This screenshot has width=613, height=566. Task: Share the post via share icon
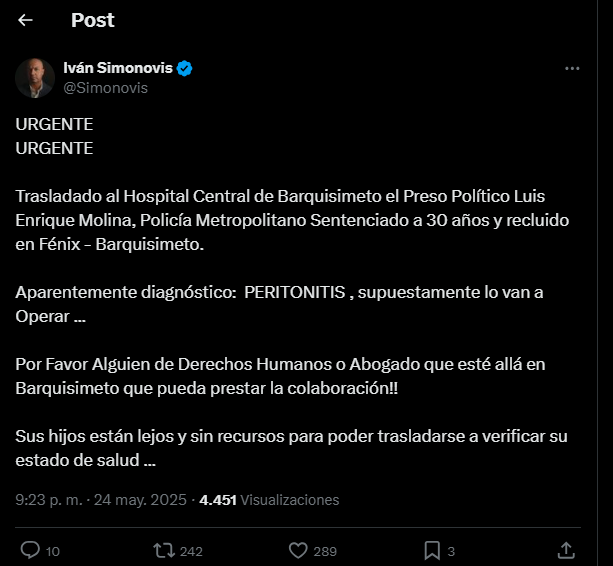[x=565, y=550]
